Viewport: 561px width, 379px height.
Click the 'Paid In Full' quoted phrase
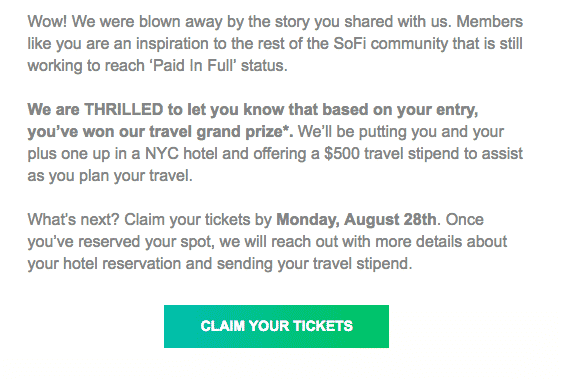pyautogui.click(x=192, y=66)
